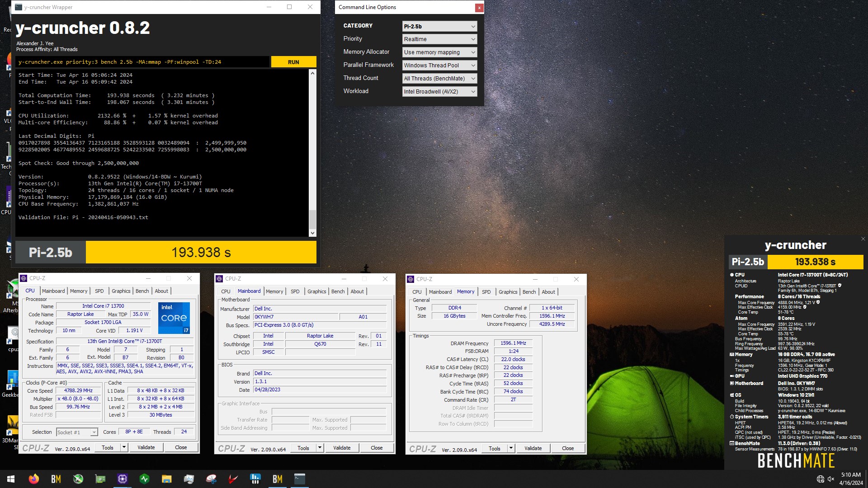Open the Priority dropdown set to Realtime
Screen dimensions: 868x488
(439, 39)
